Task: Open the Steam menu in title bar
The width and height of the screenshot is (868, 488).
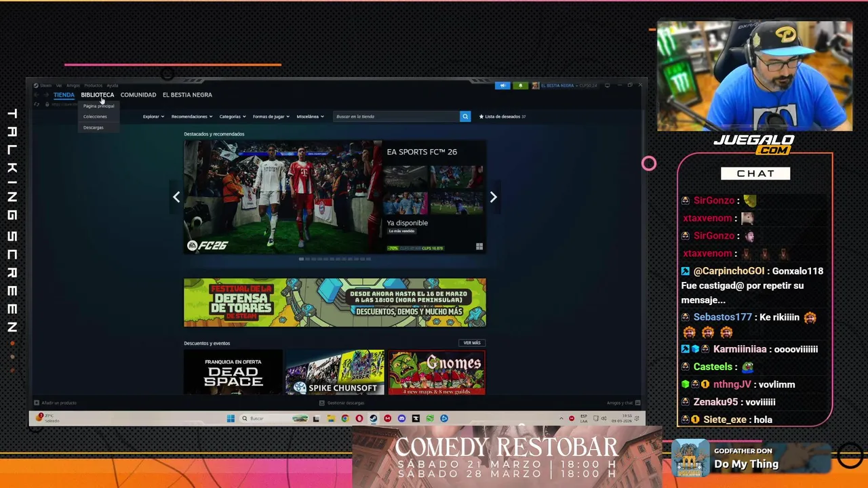Action: tap(45, 85)
